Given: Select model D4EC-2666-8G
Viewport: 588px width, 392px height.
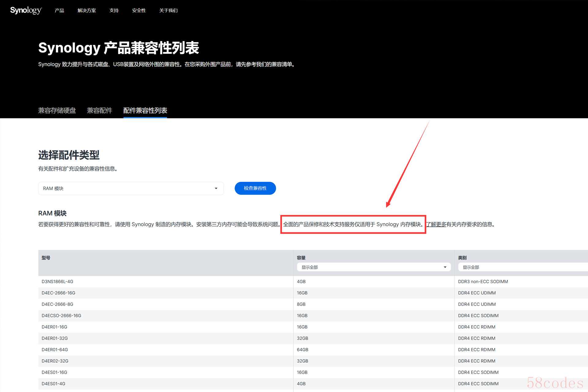Looking at the screenshot, I should (57, 304).
